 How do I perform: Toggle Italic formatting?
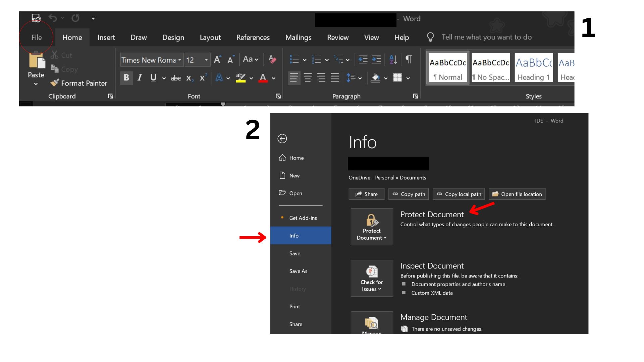[140, 78]
